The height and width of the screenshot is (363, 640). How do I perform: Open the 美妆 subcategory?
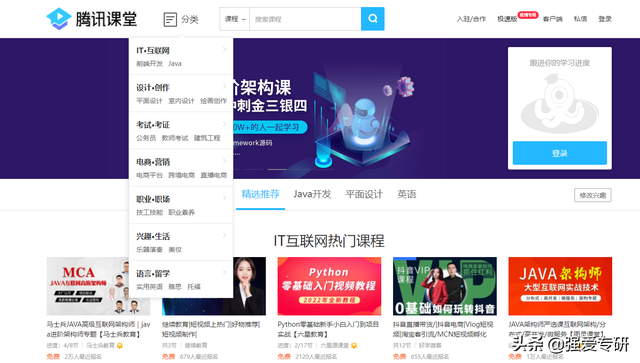(175, 249)
